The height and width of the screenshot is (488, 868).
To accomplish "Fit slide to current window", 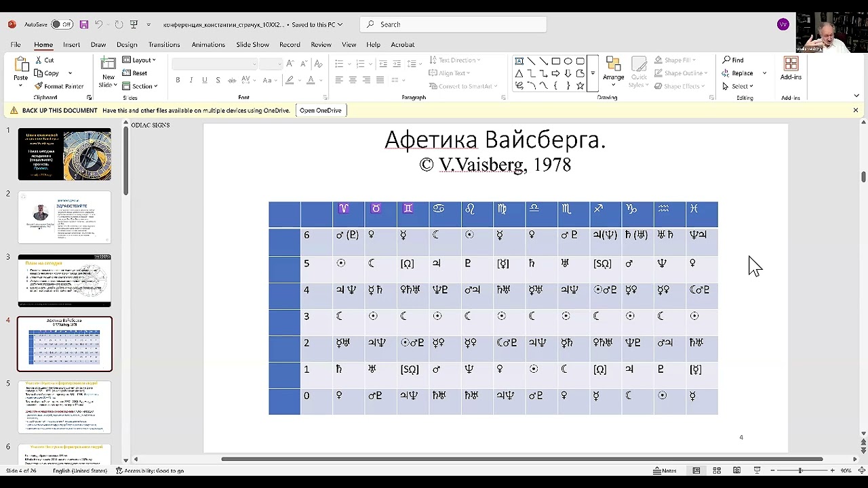I will (x=861, y=470).
